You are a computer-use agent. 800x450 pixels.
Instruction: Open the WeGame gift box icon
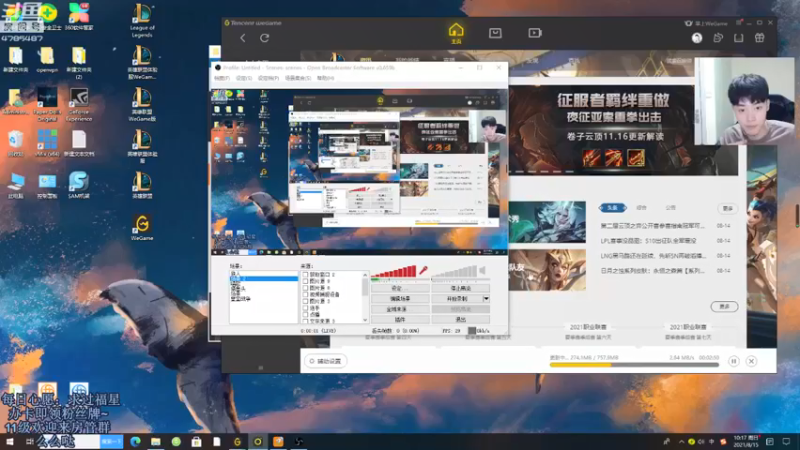(760, 38)
